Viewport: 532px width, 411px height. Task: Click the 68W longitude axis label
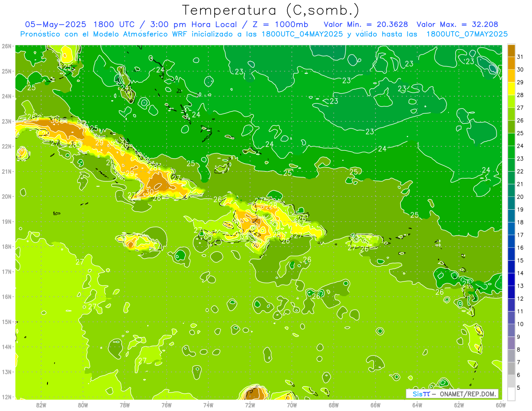[334, 405]
